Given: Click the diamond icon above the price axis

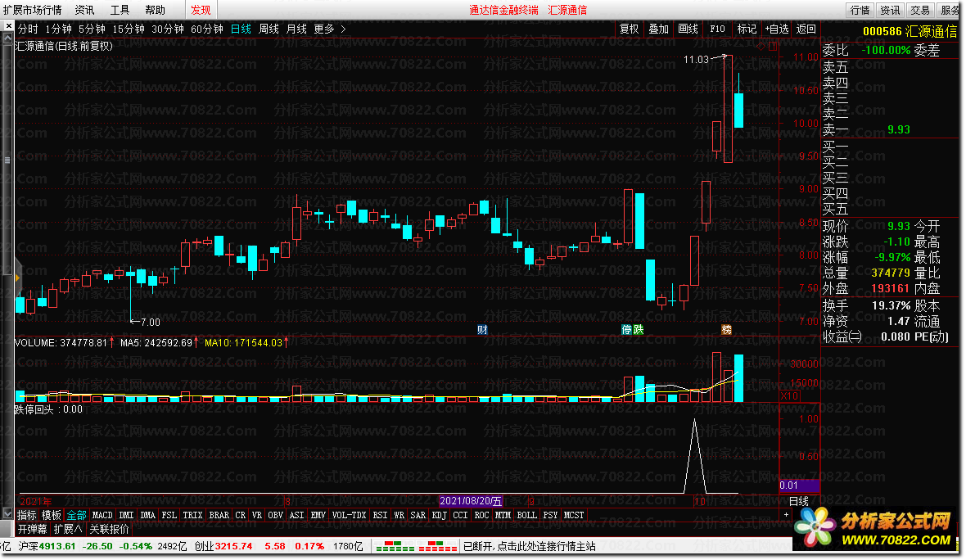Looking at the screenshot, I should point(761,46).
